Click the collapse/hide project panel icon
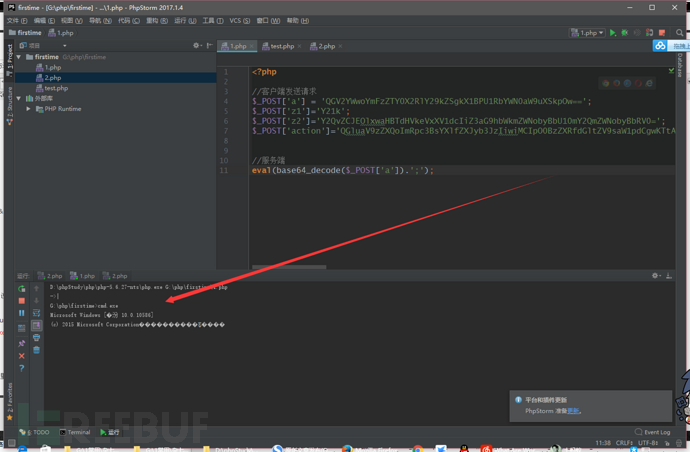Screen dimensions: 690x452 (x=209, y=45)
